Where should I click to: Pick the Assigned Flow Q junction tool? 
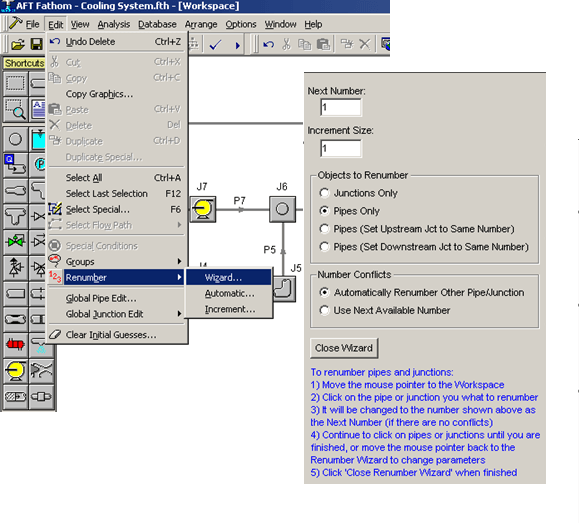point(15,165)
